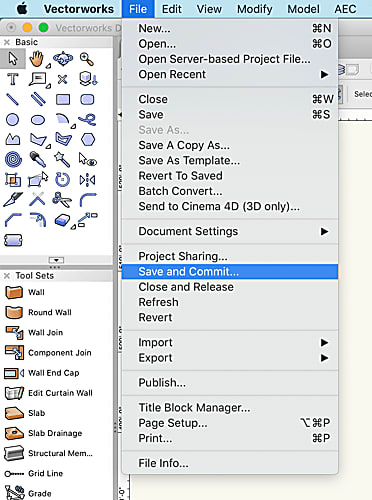Choose Project Sharing in the File menu
The width and height of the screenshot is (372, 500).
pyautogui.click(x=230, y=256)
